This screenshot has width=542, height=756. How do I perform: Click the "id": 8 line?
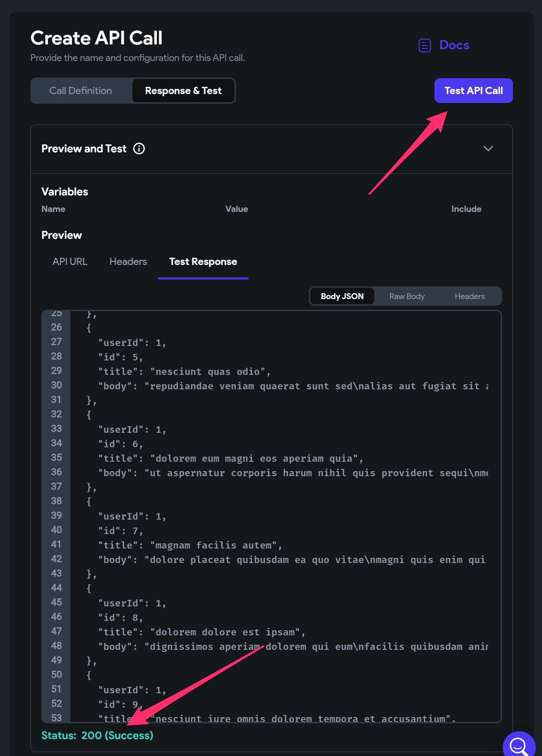pyautogui.click(x=120, y=617)
